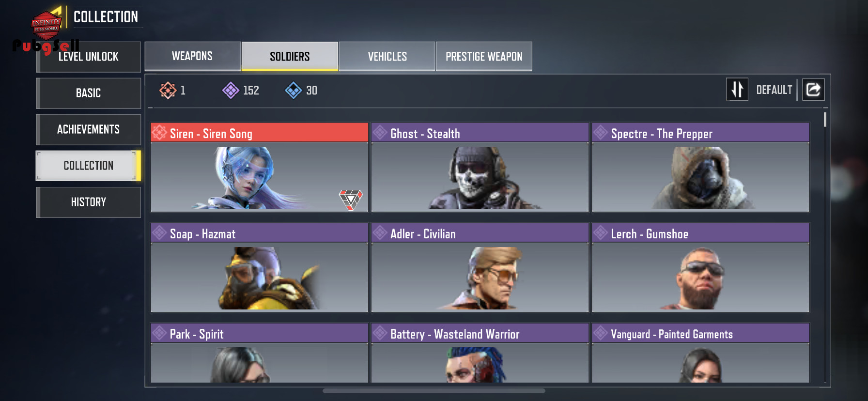The image size is (868, 401).
Task: Click the Infinity PUBG Mobile logo
Action: pos(46,25)
